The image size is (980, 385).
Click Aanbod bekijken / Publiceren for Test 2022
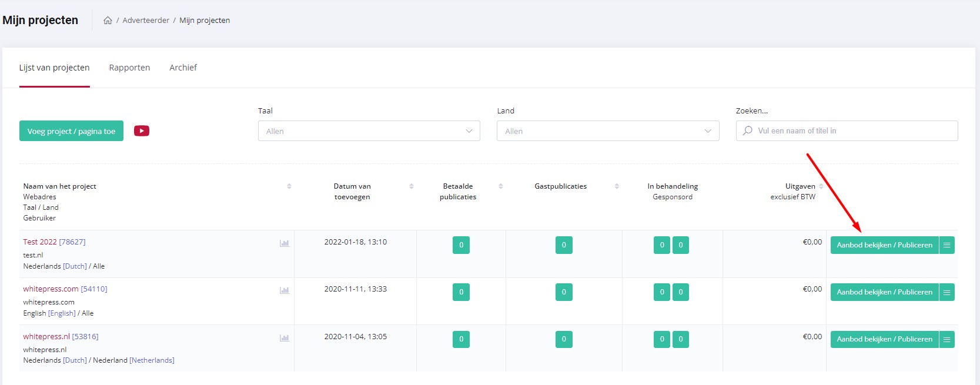(x=884, y=245)
